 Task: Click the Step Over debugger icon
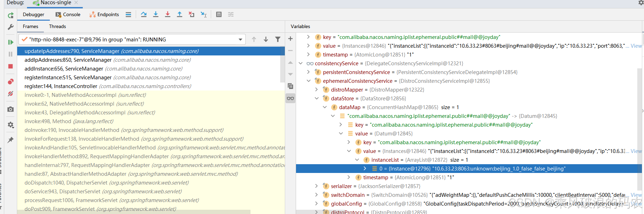click(144, 14)
